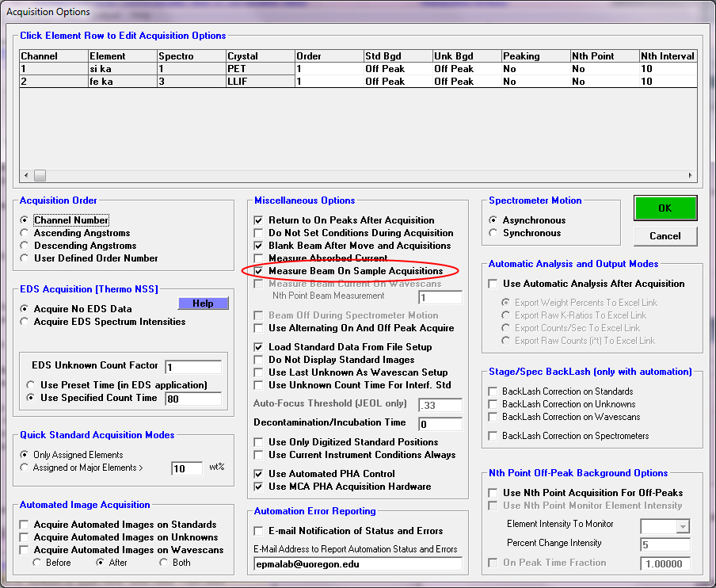Image resolution: width=716 pixels, height=588 pixels.
Task: Click the Crystal column header
Action: 259,56
